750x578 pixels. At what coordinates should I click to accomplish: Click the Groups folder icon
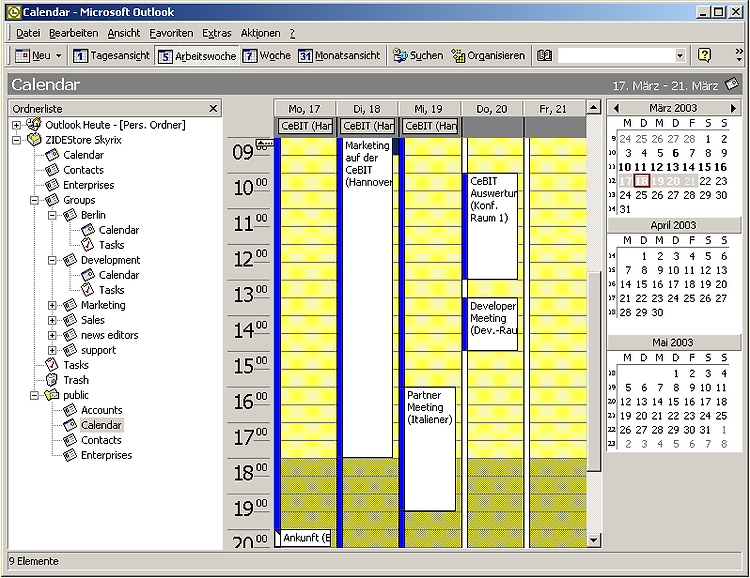[x=52, y=200]
